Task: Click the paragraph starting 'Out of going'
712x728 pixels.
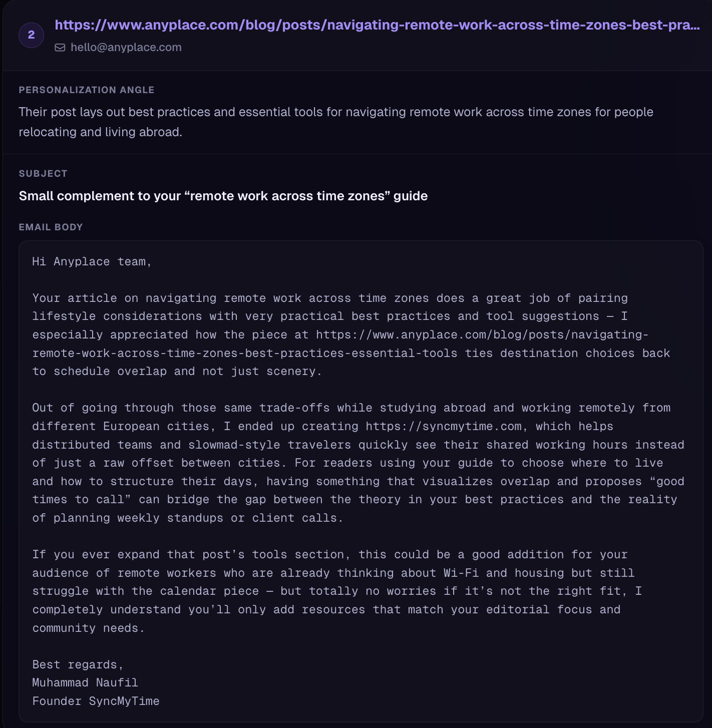Action: [x=358, y=463]
